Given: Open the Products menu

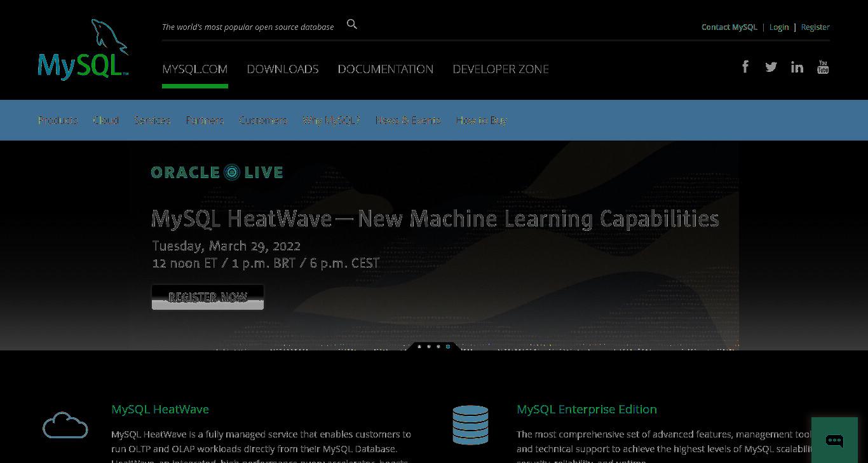Looking at the screenshot, I should (58, 120).
